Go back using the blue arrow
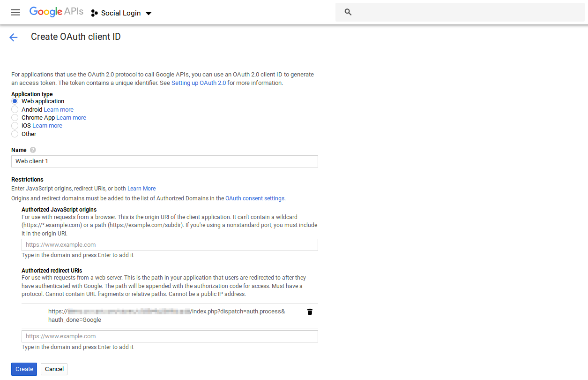588x380 pixels. [x=13, y=38]
